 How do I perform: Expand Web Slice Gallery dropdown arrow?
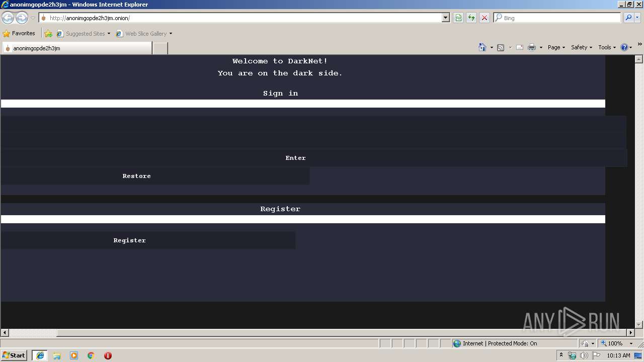click(171, 34)
